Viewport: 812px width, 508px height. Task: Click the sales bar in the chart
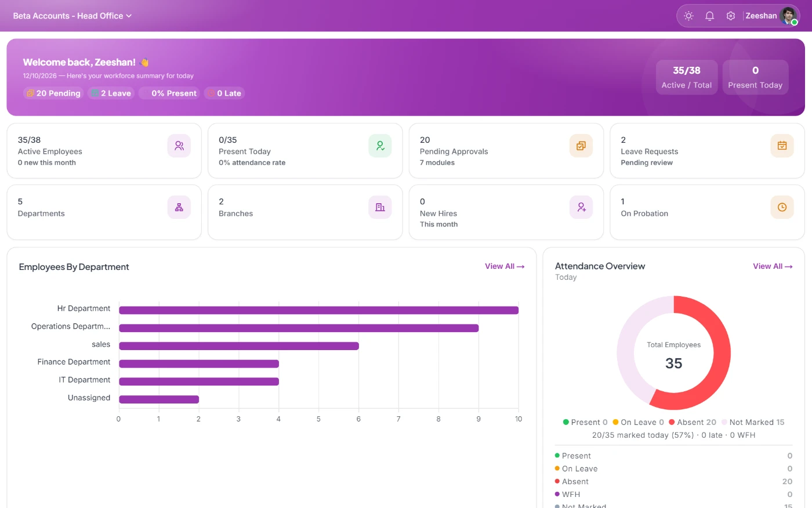click(x=239, y=346)
